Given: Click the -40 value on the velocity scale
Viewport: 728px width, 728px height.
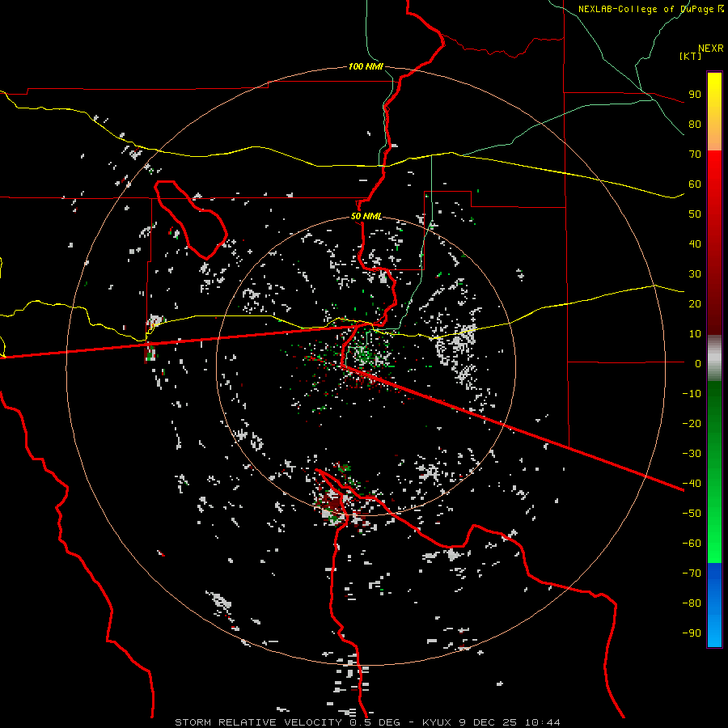Looking at the screenshot, I should pos(692,484).
